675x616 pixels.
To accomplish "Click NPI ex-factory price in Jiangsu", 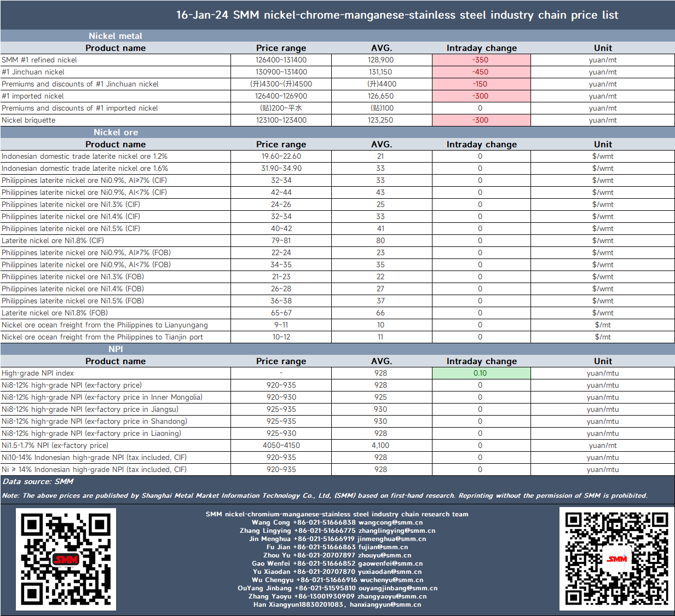I will click(90, 409).
